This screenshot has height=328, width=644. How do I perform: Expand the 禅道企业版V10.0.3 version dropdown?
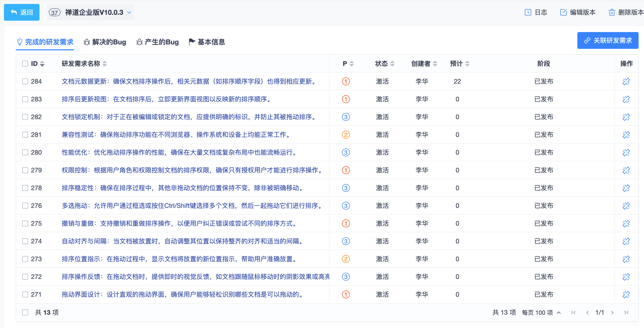[x=129, y=12]
